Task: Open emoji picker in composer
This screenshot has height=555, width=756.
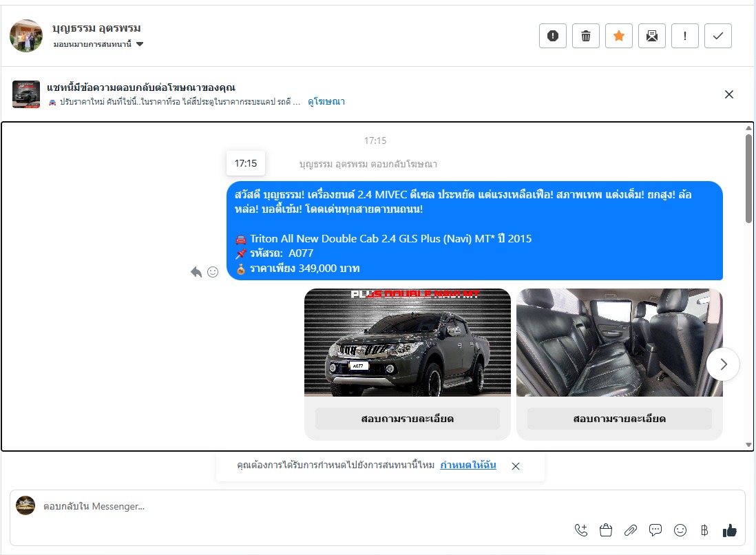Action: 680,530
